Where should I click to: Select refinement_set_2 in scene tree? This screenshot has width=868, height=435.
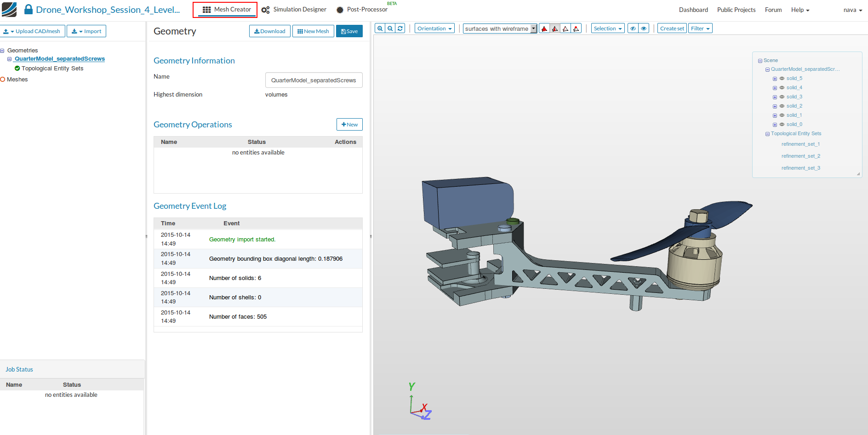(800, 156)
